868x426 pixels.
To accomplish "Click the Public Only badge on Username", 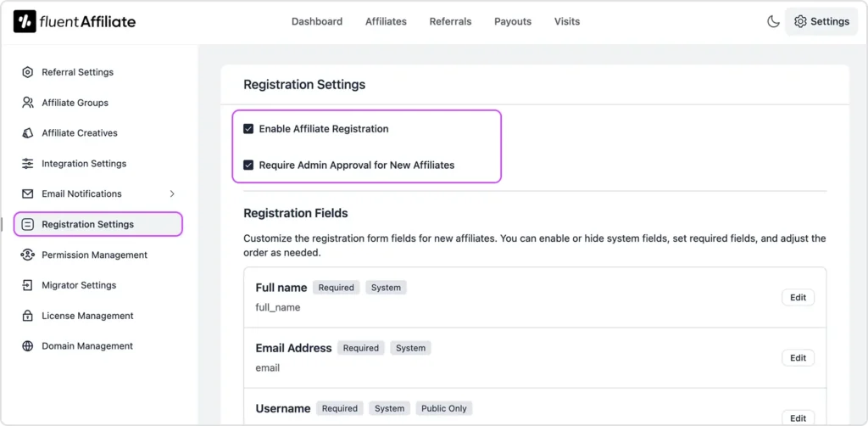I will 444,408.
